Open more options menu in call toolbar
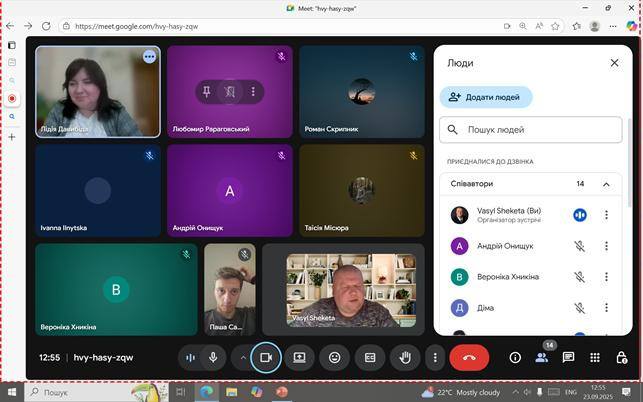 [434, 357]
